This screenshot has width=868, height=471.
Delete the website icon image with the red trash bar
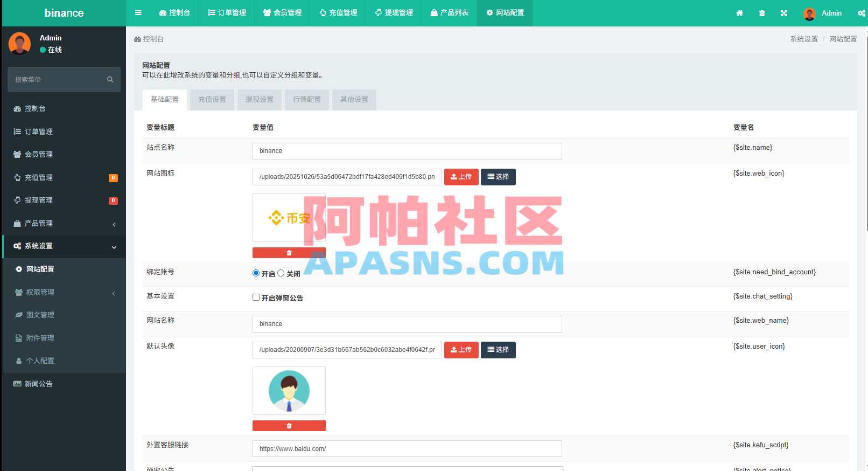tap(289, 253)
